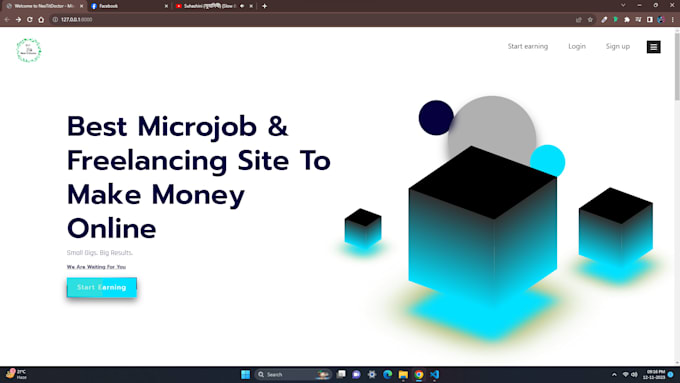Click the site logo in the header

pyautogui.click(x=29, y=50)
